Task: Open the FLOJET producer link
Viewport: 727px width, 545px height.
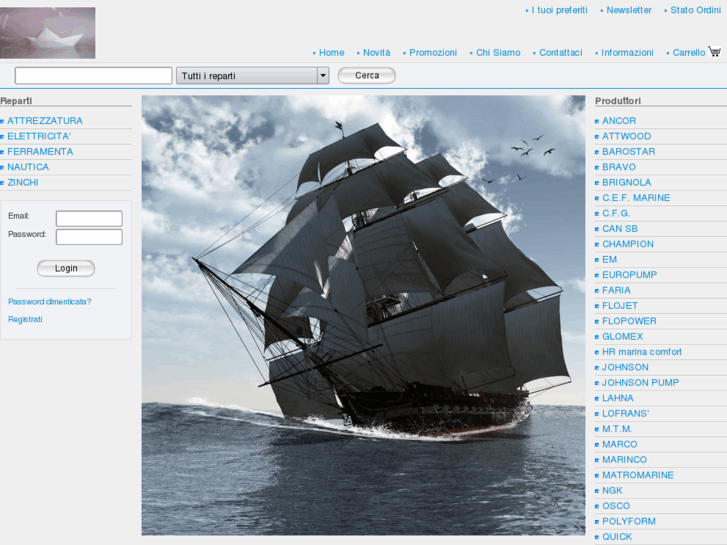Action: click(x=620, y=305)
